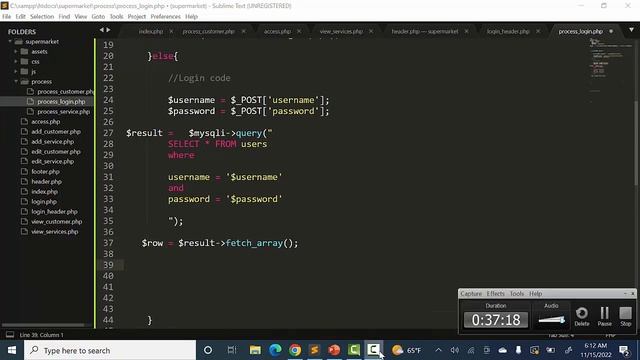Switch to the login_header.php tab
The image size is (640, 360).
(x=508, y=31)
